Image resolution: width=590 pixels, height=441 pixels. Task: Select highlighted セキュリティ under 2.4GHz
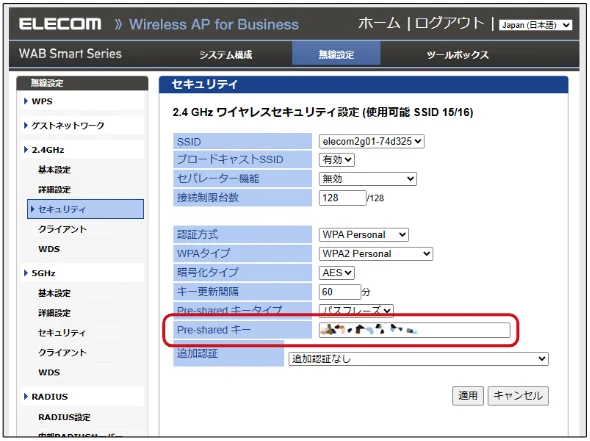(x=85, y=209)
